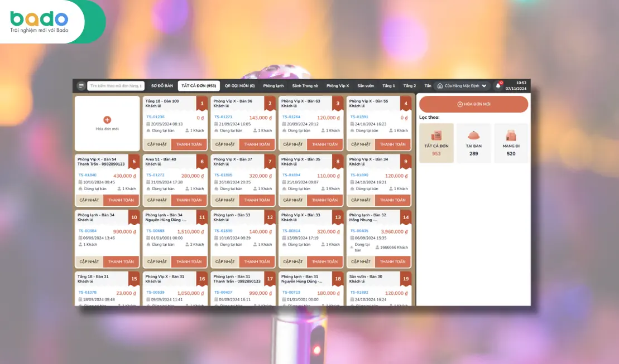This screenshot has width=619, height=364.
Task: Open order link TS-01236
Action: coord(155,117)
